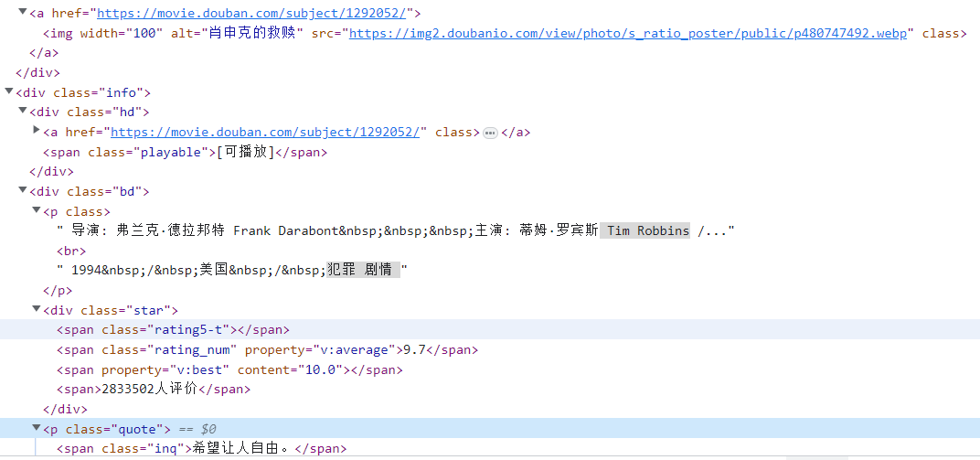Select the span class="rating5-t" line
This screenshot has width=980, height=460.
[x=173, y=329]
